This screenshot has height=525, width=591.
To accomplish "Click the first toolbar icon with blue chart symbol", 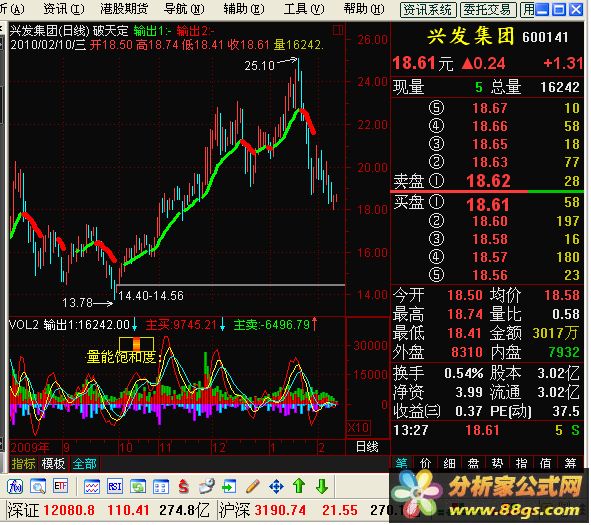I will (15, 487).
